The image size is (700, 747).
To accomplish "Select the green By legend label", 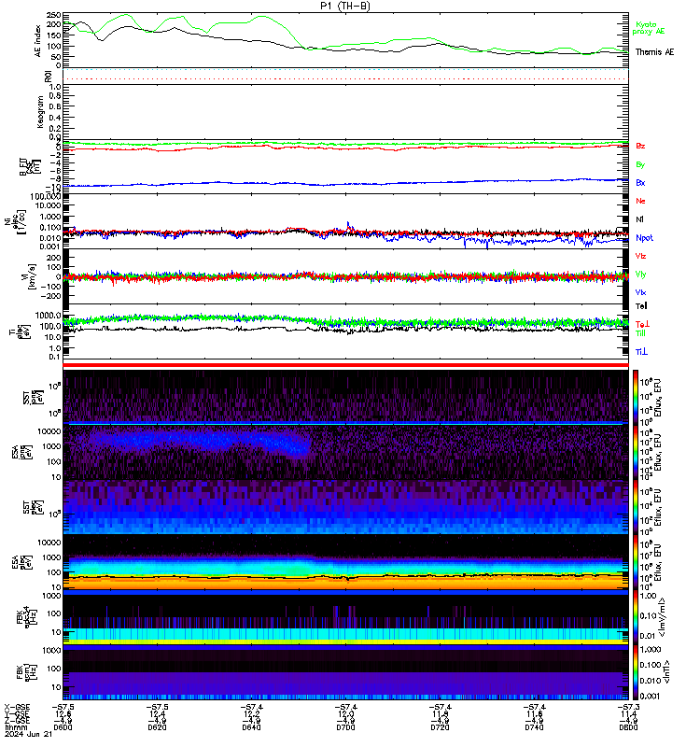I will tap(640, 164).
